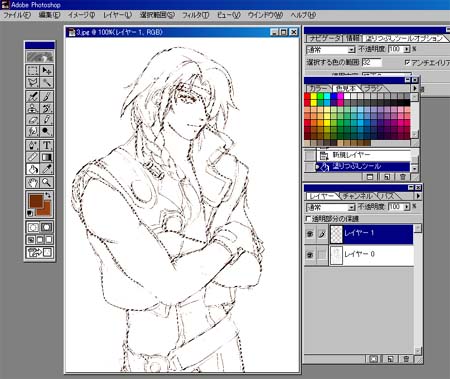Select the Gradient tool
Image resolution: width=450 pixels, height=379 pixels.
pos(46,157)
